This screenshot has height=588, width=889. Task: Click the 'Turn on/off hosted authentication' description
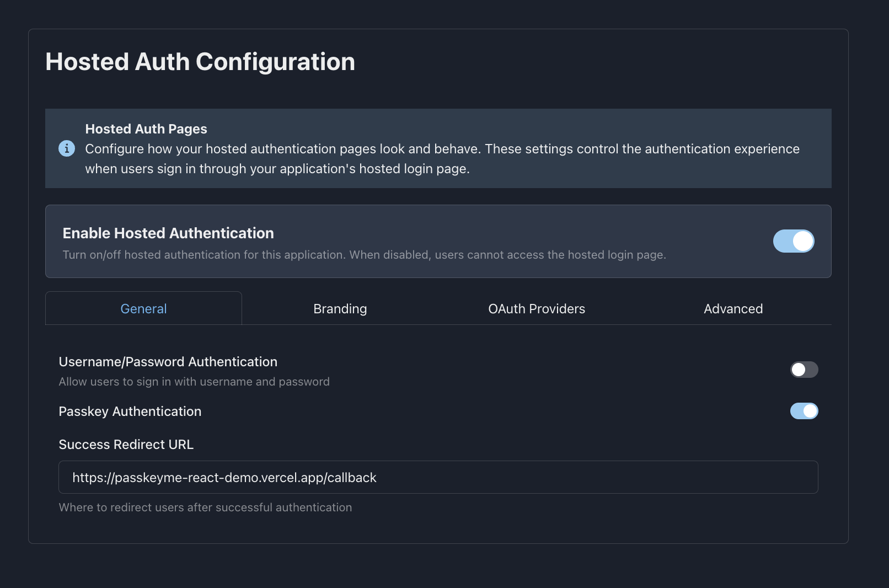[364, 255]
